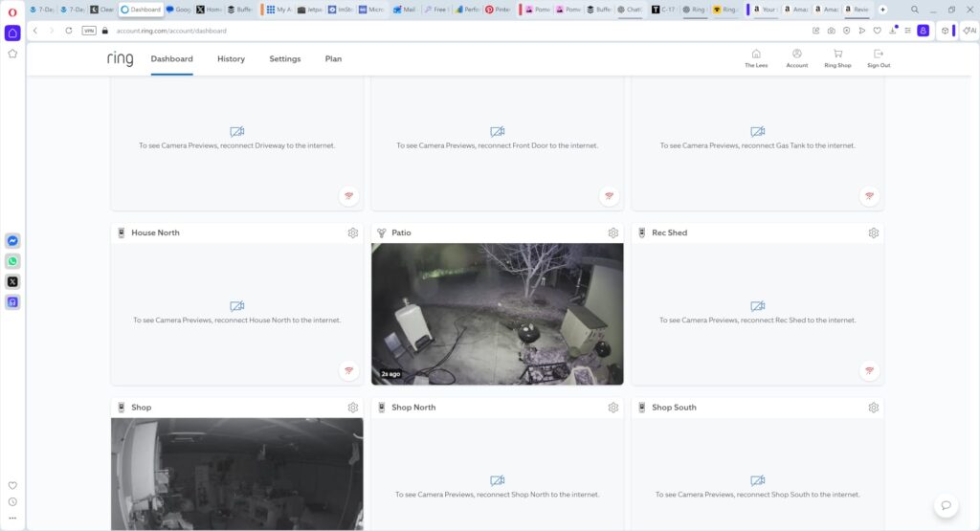This screenshot has width=980, height=531.
Task: Open the Settings tab
Action: pyautogui.click(x=284, y=59)
